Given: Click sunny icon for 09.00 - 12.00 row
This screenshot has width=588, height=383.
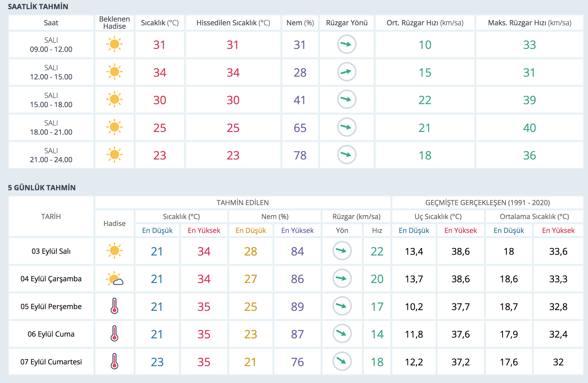Looking at the screenshot, I should pyautogui.click(x=114, y=44).
